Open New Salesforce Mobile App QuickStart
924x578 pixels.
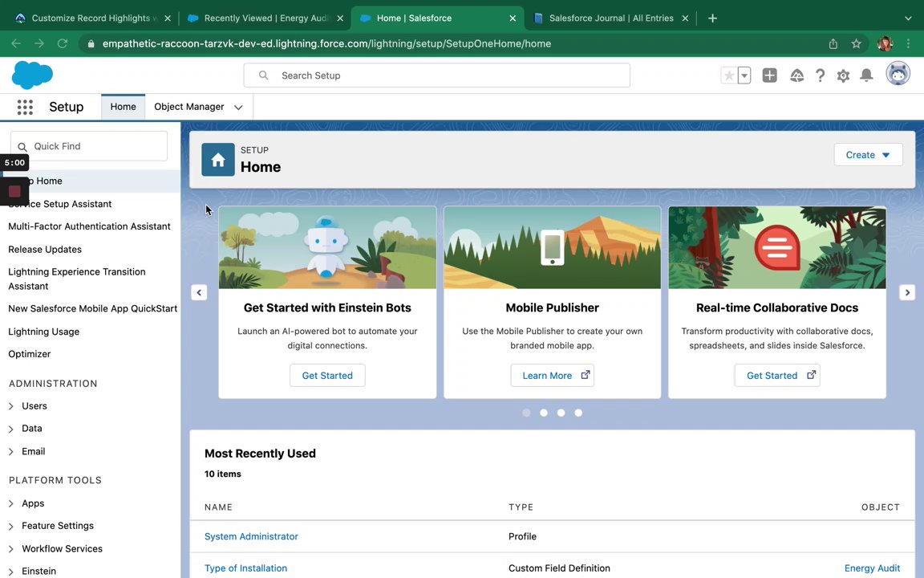pyautogui.click(x=92, y=308)
